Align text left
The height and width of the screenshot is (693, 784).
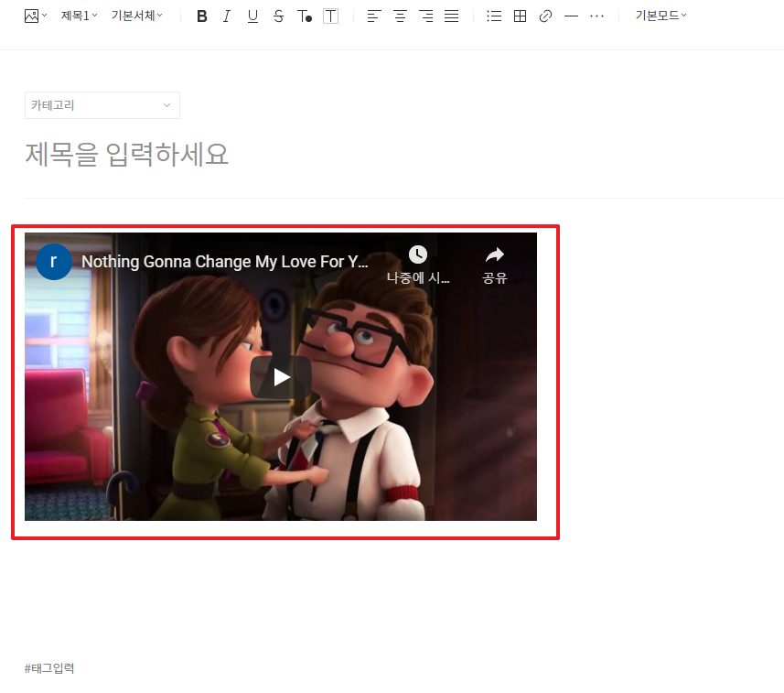pyautogui.click(x=374, y=16)
